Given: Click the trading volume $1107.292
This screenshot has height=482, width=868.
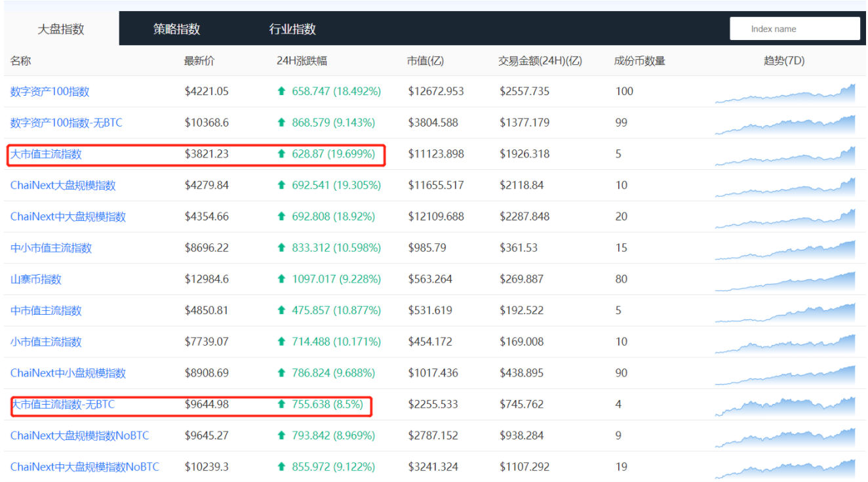Looking at the screenshot, I should [524, 467].
